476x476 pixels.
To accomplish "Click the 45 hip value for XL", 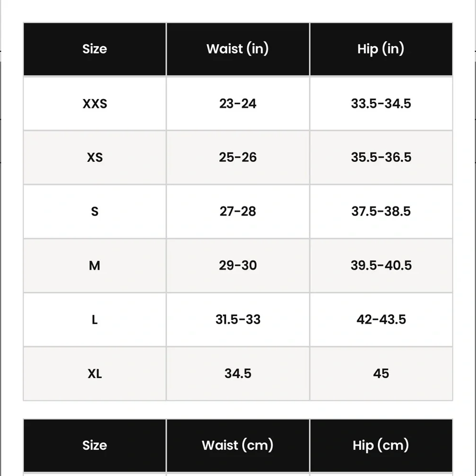I will [x=381, y=374].
